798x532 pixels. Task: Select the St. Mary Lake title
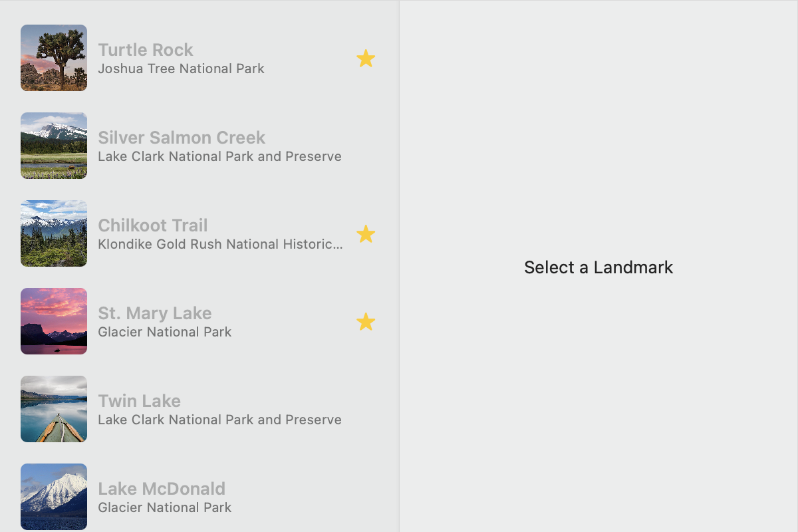tap(155, 313)
